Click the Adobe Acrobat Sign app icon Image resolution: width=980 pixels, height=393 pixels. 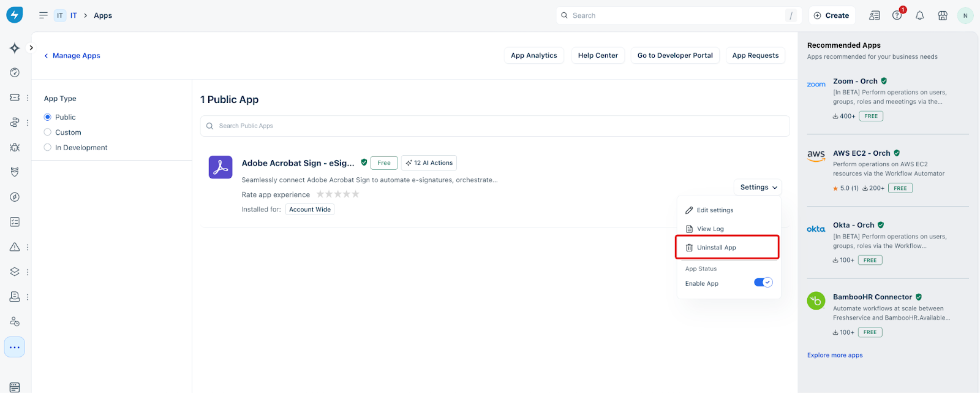(221, 167)
